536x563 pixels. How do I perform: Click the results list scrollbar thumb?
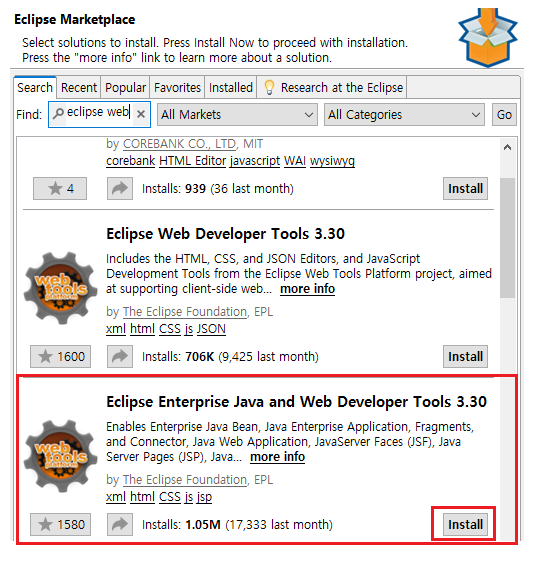click(x=507, y=237)
